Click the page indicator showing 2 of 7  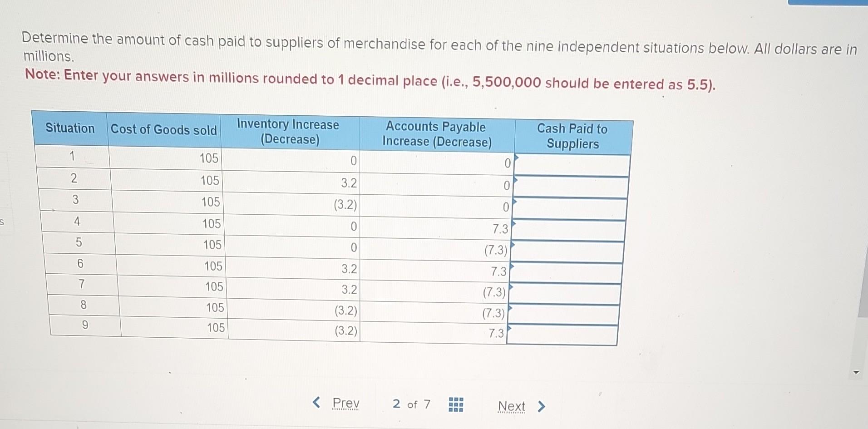411,404
